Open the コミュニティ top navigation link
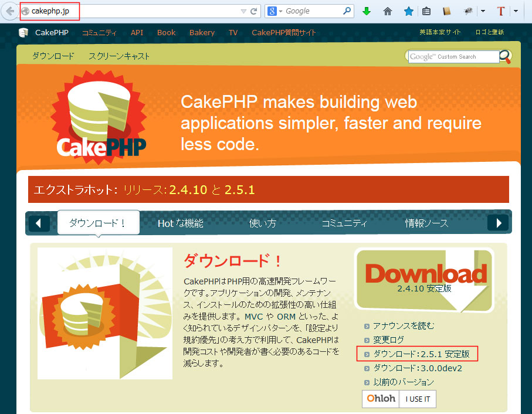Screen dimensions: 532x414 click(99, 33)
